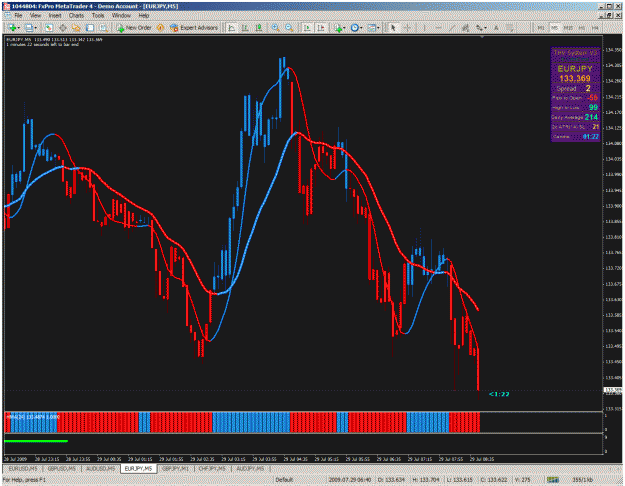625x486 pixels.
Task: Zoom in on the chart
Action: 275,28
